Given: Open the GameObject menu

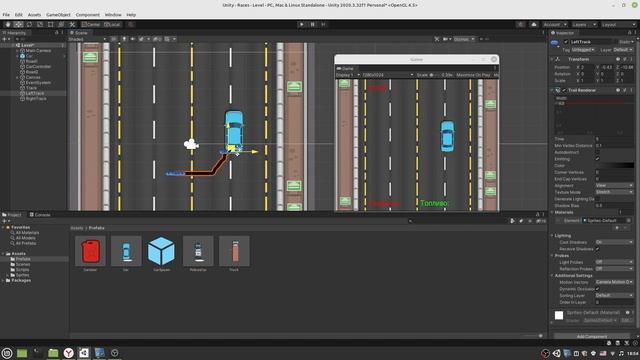Looking at the screenshot, I should click(x=58, y=15).
